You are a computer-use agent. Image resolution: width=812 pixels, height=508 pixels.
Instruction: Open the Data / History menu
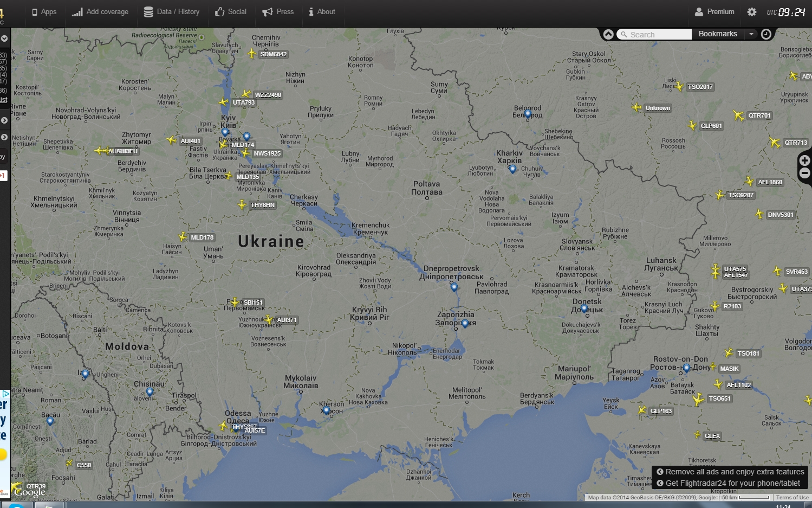tap(171, 11)
